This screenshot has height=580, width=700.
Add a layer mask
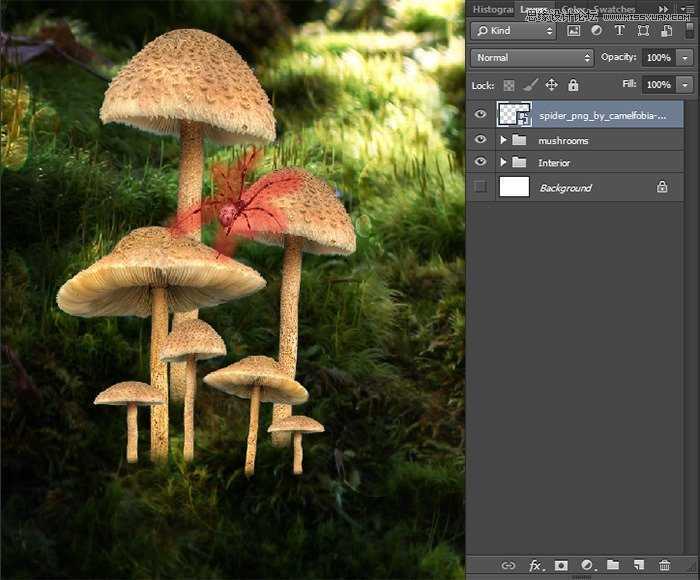coord(561,566)
